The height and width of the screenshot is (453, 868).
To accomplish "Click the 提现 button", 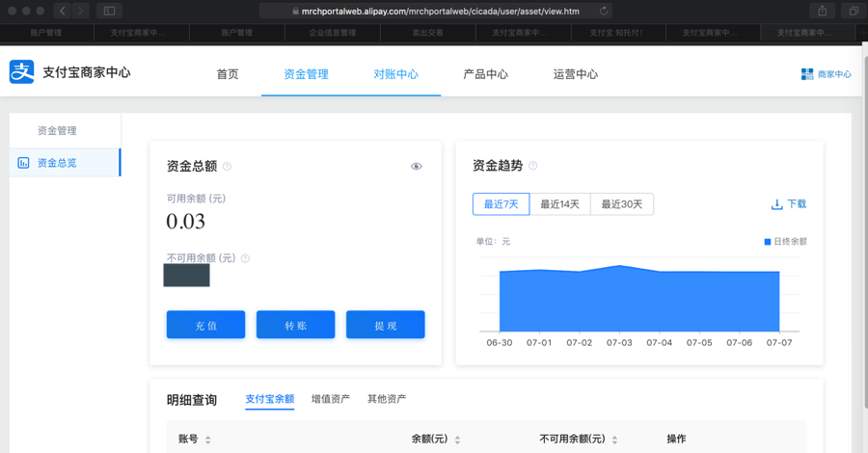I will [385, 325].
